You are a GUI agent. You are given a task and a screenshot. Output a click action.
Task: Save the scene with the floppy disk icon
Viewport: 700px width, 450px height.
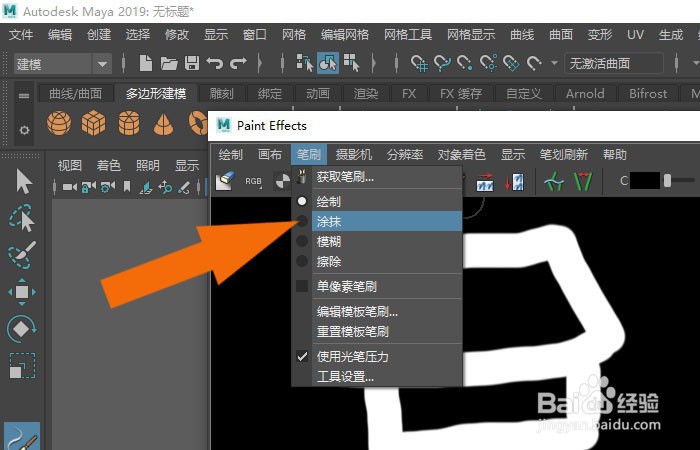click(x=192, y=63)
